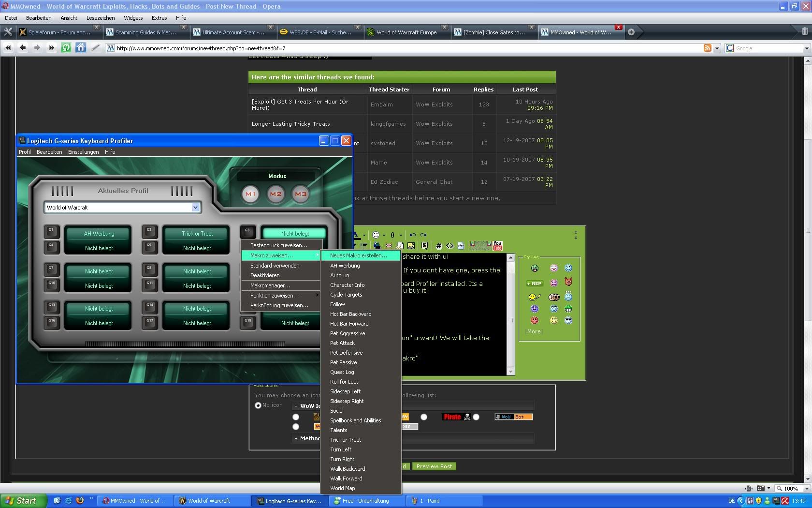Insert the red devil smiley
Screen dimensions: 812x508
point(568,282)
